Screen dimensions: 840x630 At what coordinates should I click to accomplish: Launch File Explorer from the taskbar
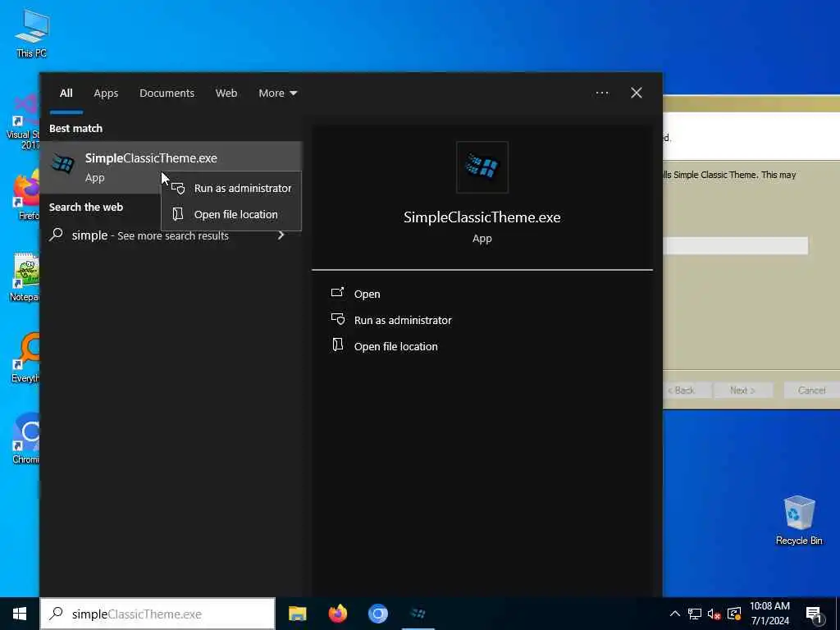pyautogui.click(x=297, y=614)
